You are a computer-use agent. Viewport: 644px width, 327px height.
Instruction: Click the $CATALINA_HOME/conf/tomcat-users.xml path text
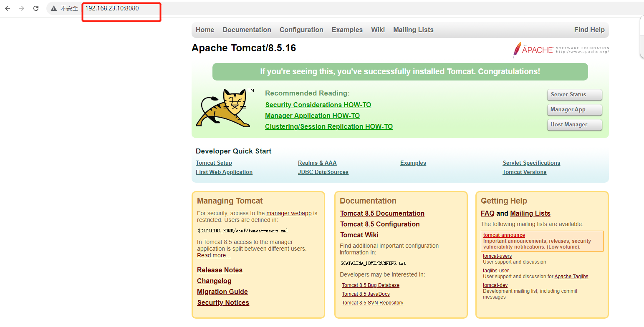point(243,231)
